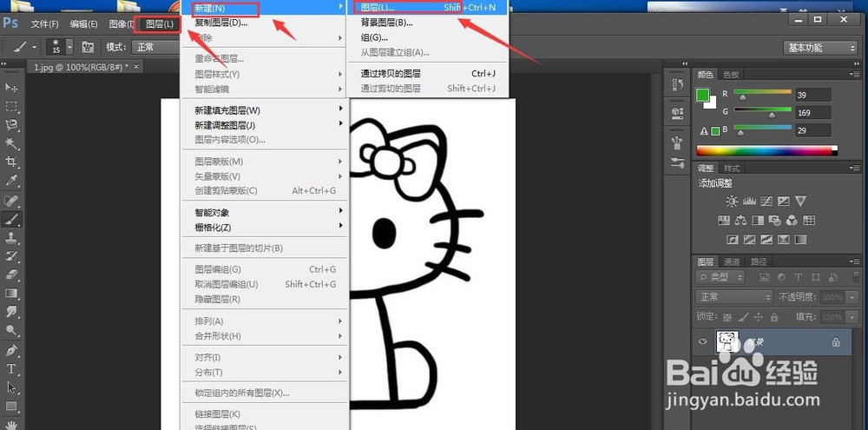Open the tool preset picker arrow
Viewport: 868px width, 430px height.
tap(35, 48)
